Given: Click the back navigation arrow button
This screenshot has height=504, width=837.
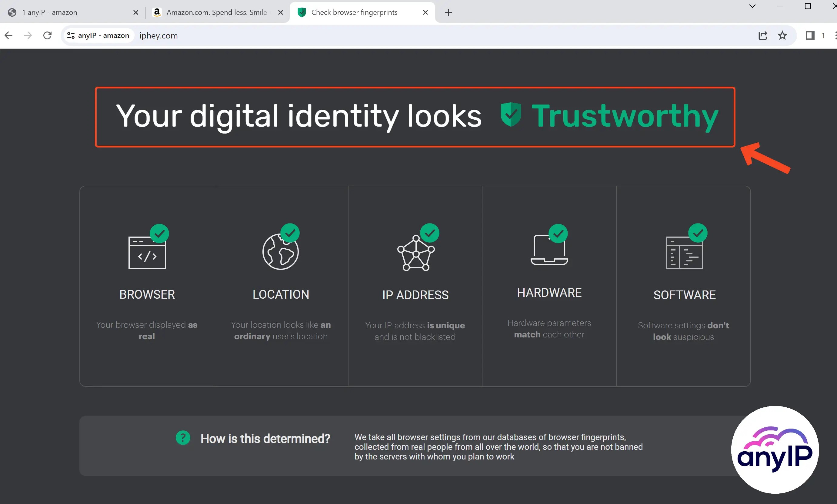Looking at the screenshot, I should [x=8, y=35].
